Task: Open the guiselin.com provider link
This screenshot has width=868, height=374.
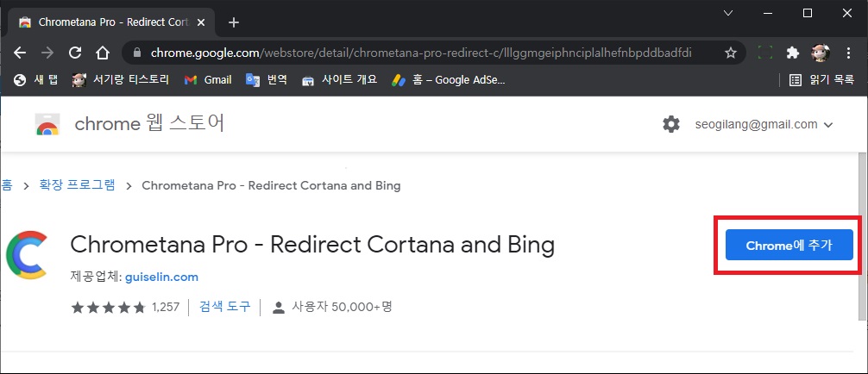Action: [161, 277]
